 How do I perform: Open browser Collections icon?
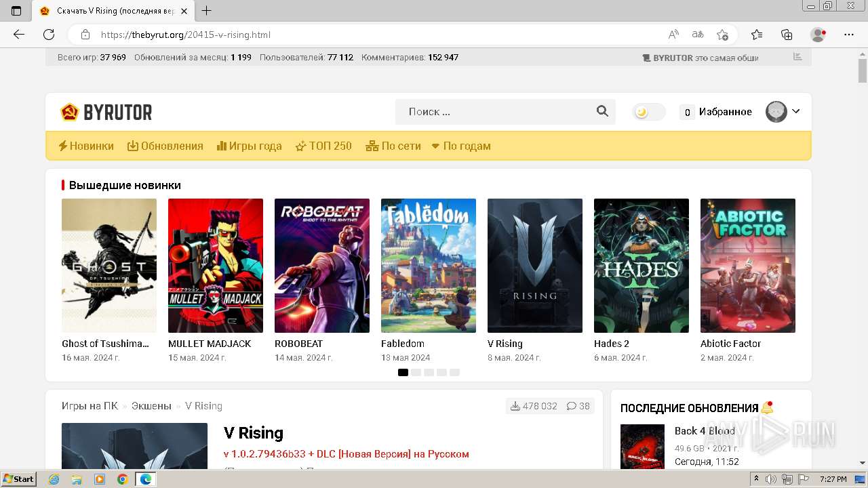[x=787, y=35]
